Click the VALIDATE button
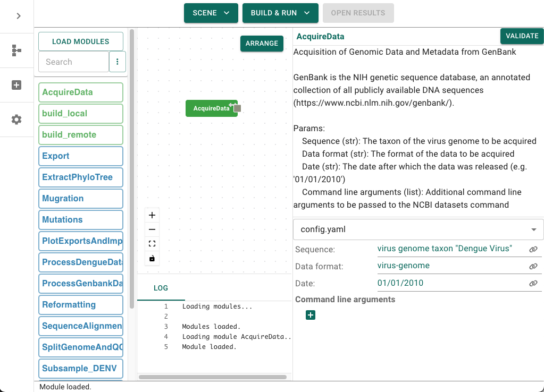This screenshot has width=544, height=392. pyautogui.click(x=522, y=36)
